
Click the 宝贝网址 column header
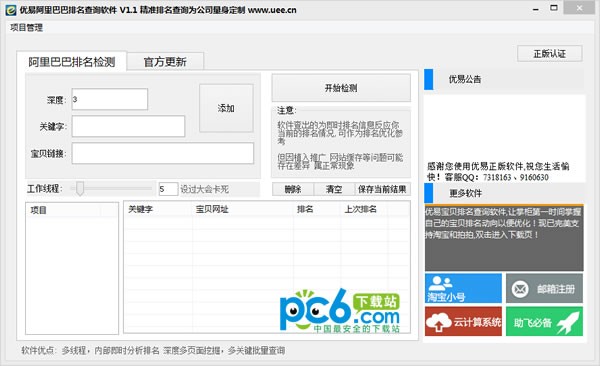click(x=243, y=209)
